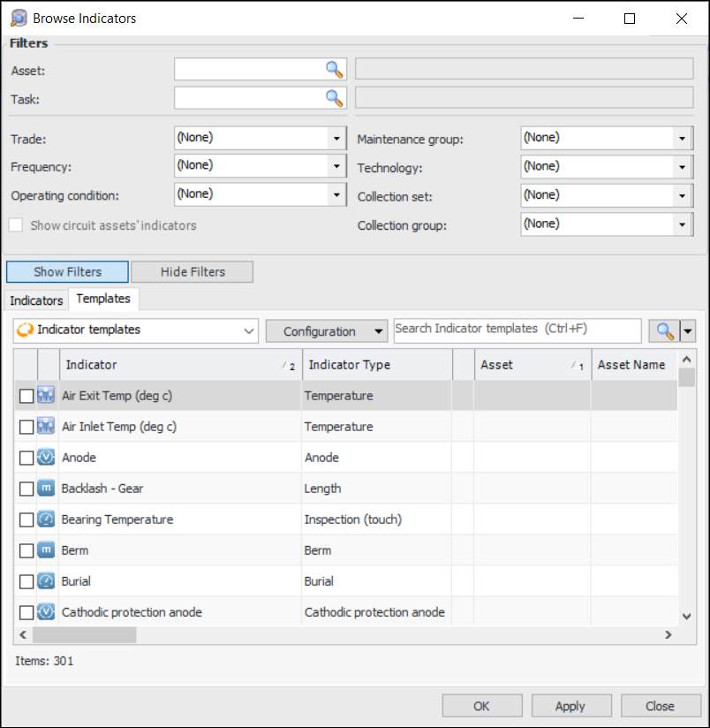Image resolution: width=710 pixels, height=728 pixels.
Task: Click the Anode indicator type icon
Action: 47,458
